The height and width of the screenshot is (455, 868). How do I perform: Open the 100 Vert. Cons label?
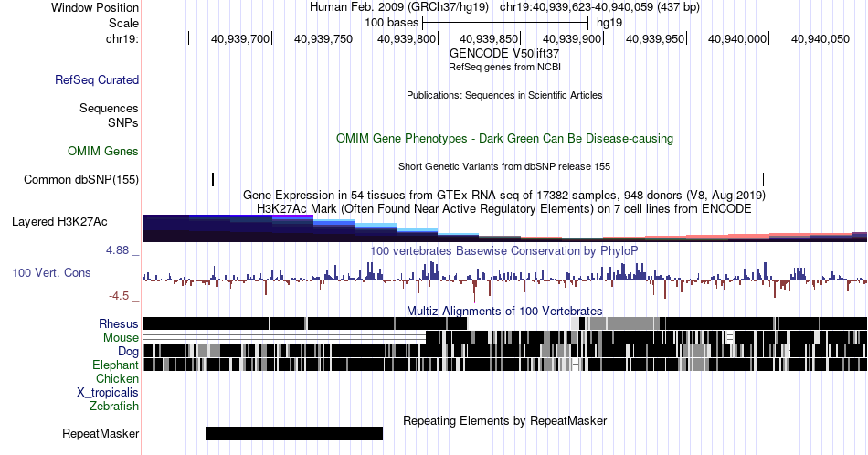tap(51, 272)
